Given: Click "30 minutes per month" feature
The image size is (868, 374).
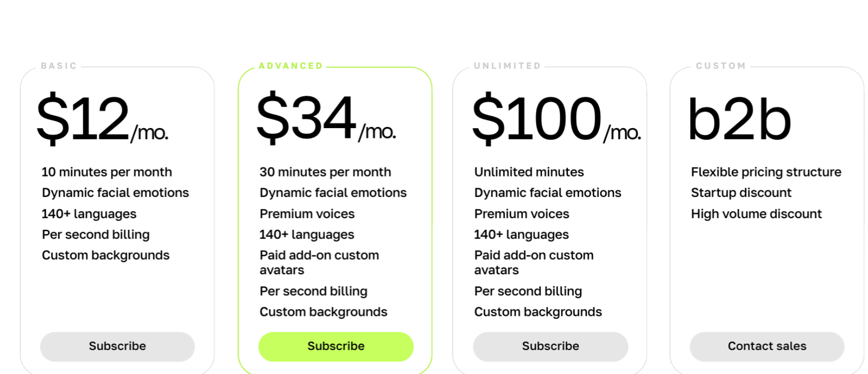Looking at the screenshot, I should click(x=325, y=172).
